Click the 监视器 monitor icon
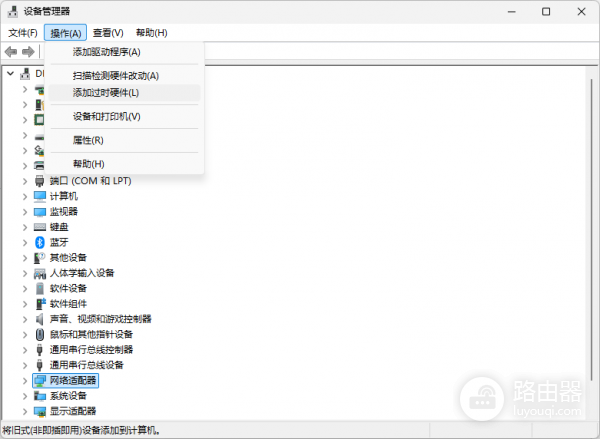The height and width of the screenshot is (439, 600). tap(40, 212)
